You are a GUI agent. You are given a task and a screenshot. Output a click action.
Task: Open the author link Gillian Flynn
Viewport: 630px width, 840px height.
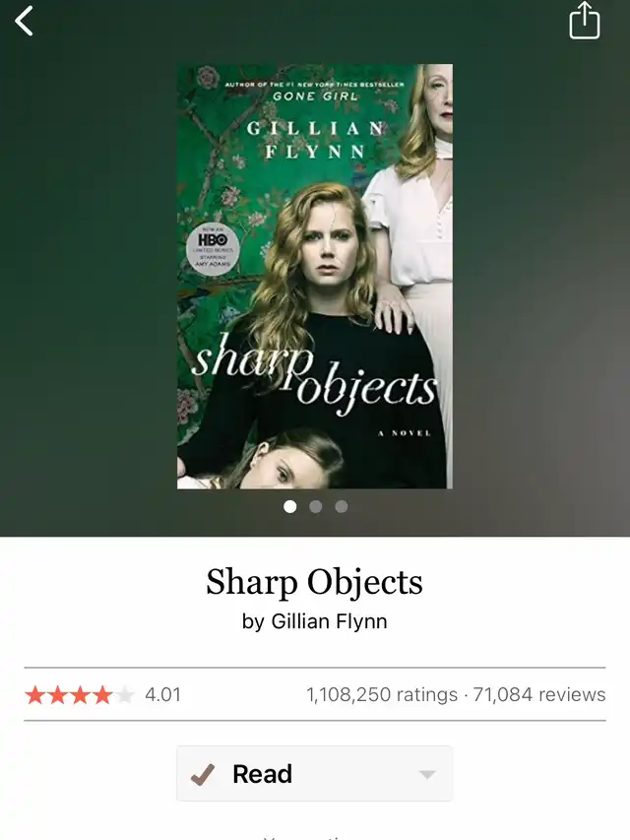tap(329, 621)
